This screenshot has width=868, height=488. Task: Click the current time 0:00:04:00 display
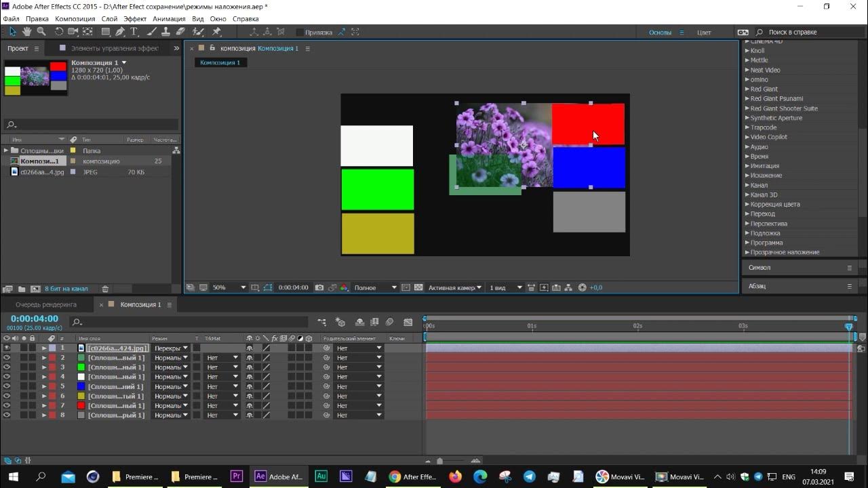pyautogui.click(x=35, y=319)
